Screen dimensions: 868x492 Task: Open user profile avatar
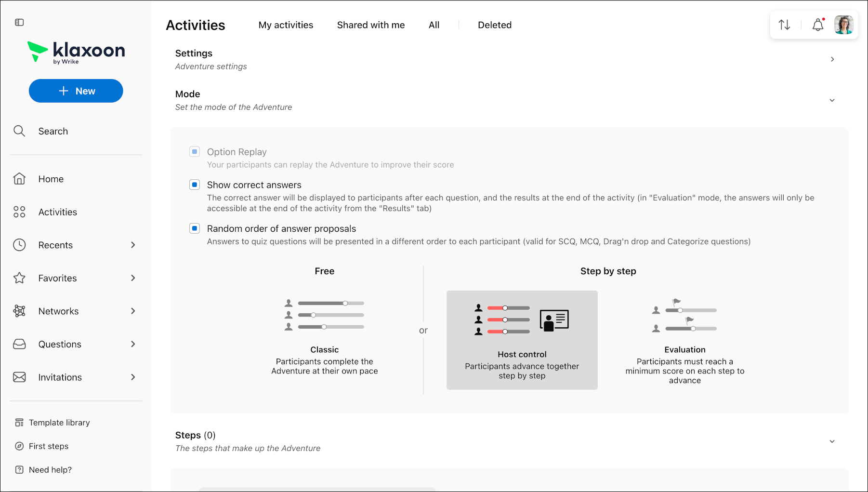[843, 25]
